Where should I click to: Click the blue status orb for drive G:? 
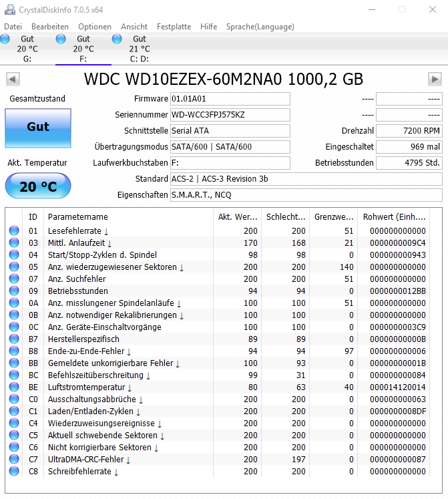tap(5, 39)
